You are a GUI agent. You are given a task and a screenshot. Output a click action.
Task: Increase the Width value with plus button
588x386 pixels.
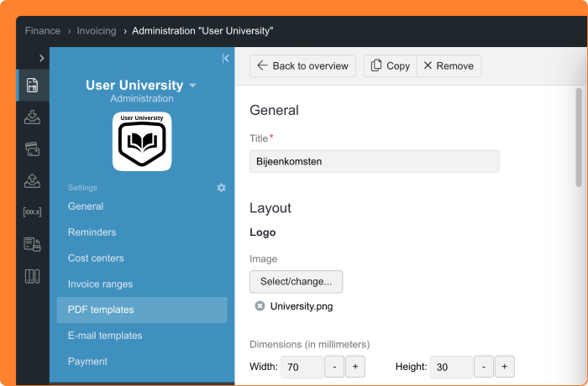tap(354, 367)
